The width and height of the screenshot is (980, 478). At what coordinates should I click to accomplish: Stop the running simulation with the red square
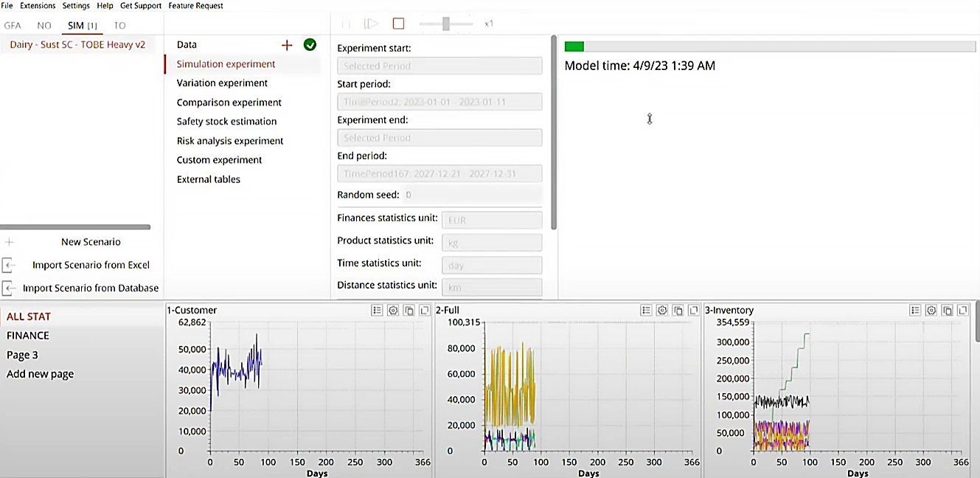[398, 24]
